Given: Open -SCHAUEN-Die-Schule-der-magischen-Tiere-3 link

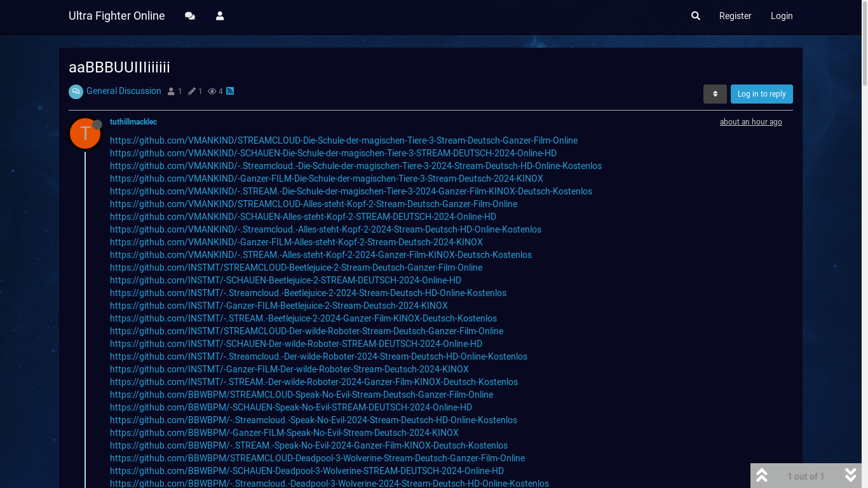Looking at the screenshot, I should coord(333,153).
